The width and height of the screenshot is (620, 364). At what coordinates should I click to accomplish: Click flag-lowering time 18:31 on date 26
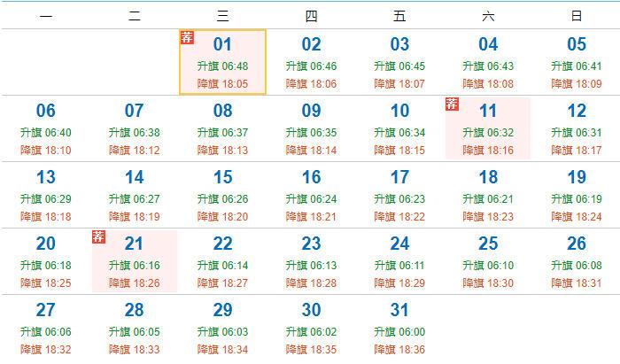coord(577,283)
